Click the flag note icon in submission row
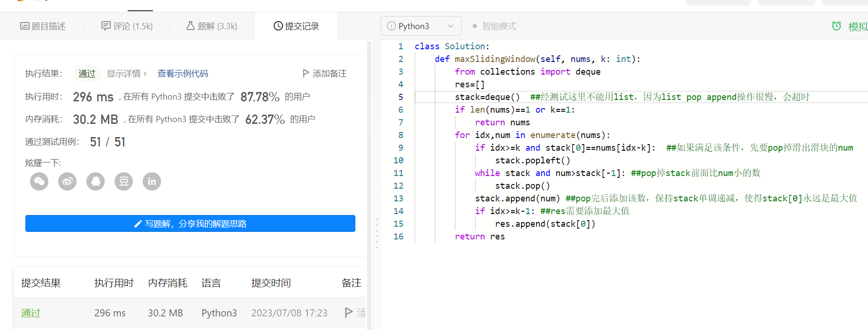This screenshot has width=868, height=330. coord(349,313)
